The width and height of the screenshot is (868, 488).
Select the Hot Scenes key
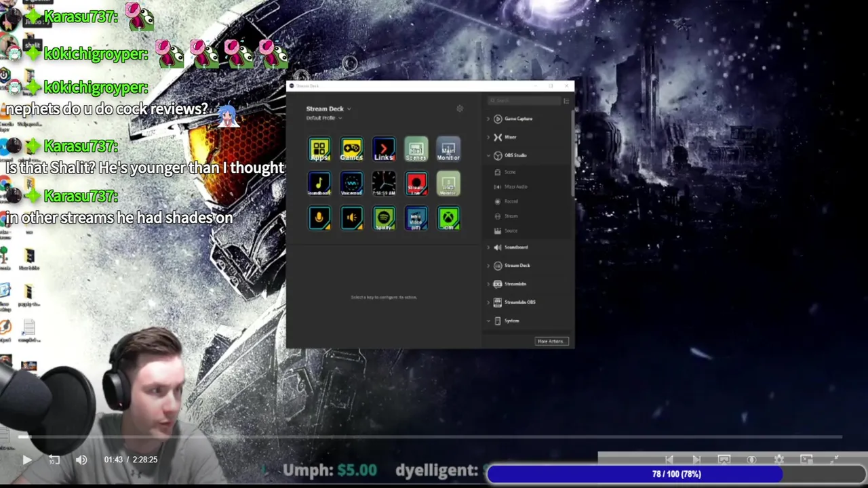(x=416, y=149)
